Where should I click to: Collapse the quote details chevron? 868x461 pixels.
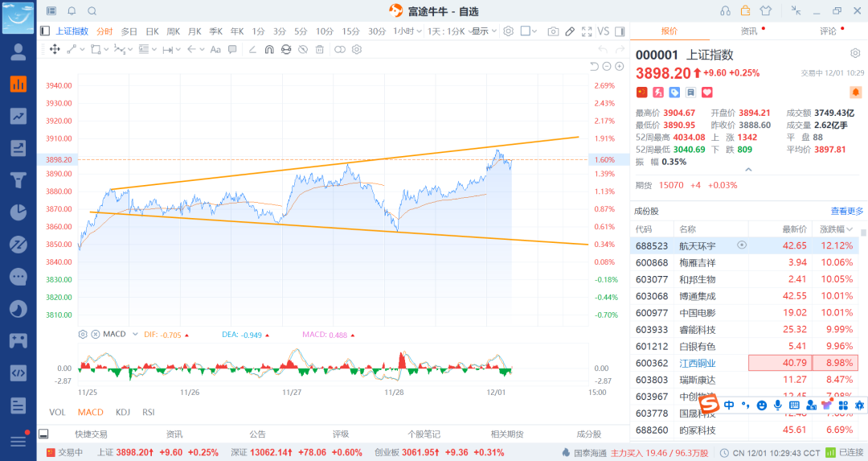(x=748, y=170)
